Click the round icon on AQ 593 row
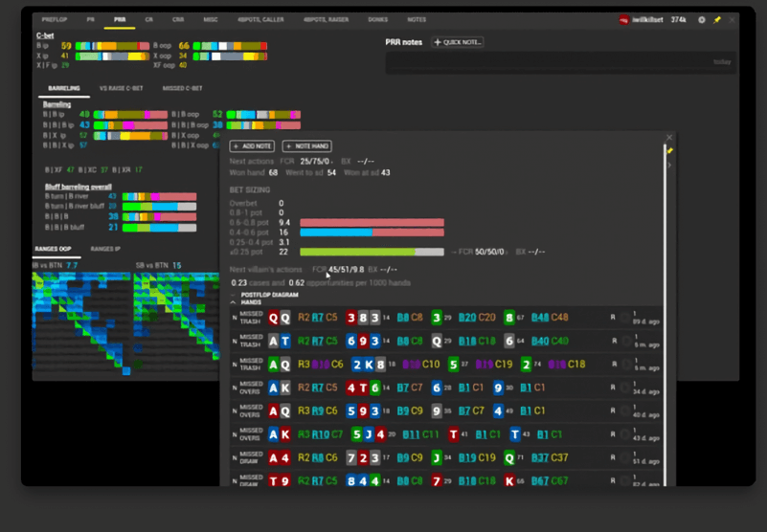The width and height of the screenshot is (767, 532). click(x=624, y=411)
